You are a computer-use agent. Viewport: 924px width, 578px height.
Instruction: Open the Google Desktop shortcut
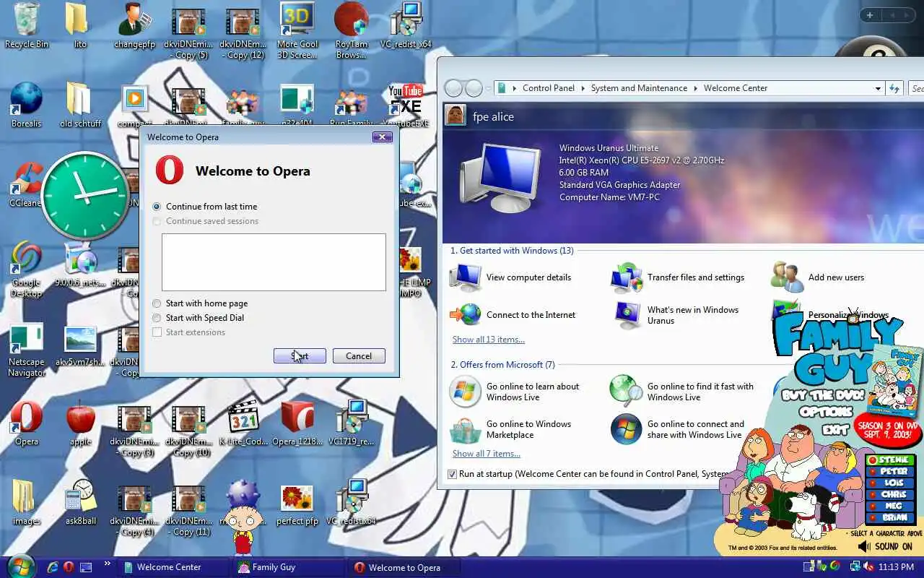pyautogui.click(x=27, y=269)
